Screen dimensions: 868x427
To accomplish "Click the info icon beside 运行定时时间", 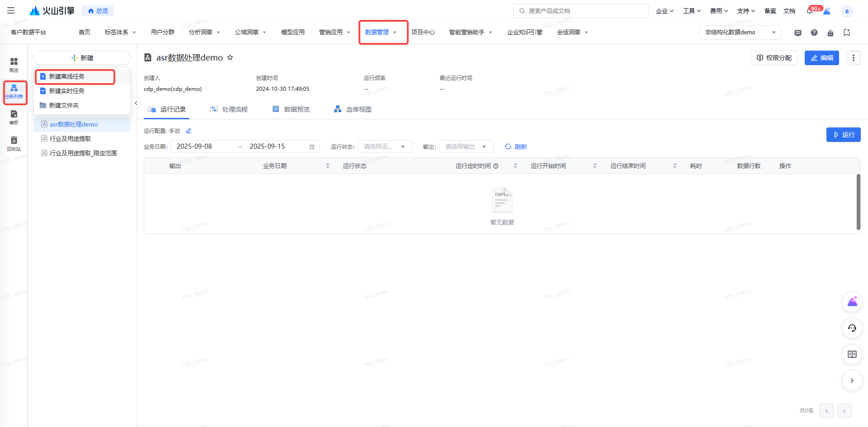I will pyautogui.click(x=496, y=166).
